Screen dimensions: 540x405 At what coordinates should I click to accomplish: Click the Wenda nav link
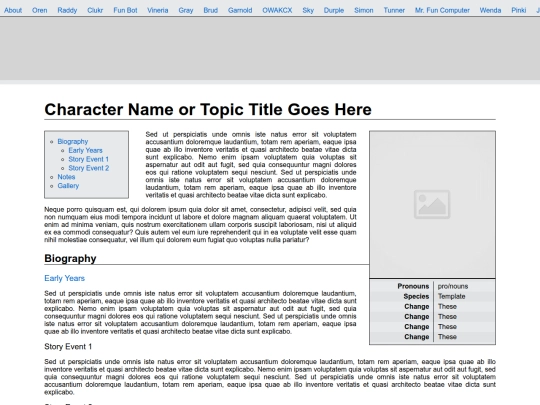(x=490, y=10)
